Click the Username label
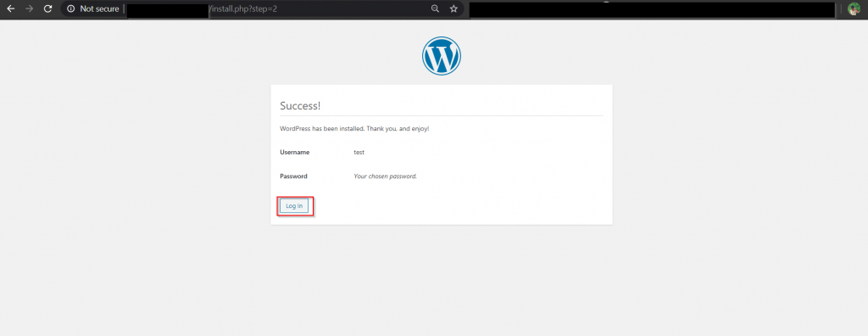 coord(294,152)
